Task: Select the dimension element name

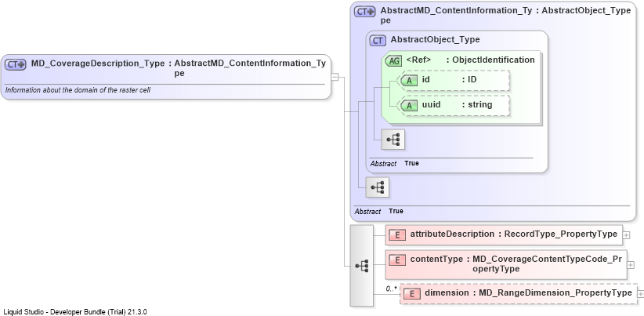Action: (x=447, y=293)
